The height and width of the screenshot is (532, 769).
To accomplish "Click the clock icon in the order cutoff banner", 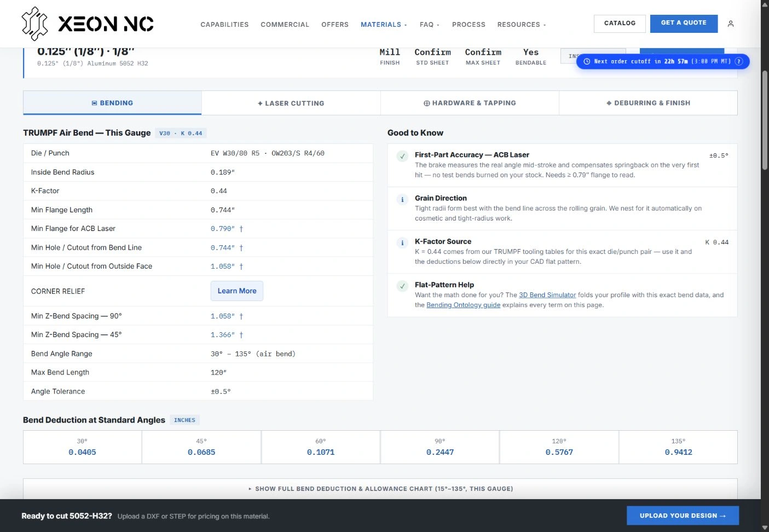I will (587, 61).
